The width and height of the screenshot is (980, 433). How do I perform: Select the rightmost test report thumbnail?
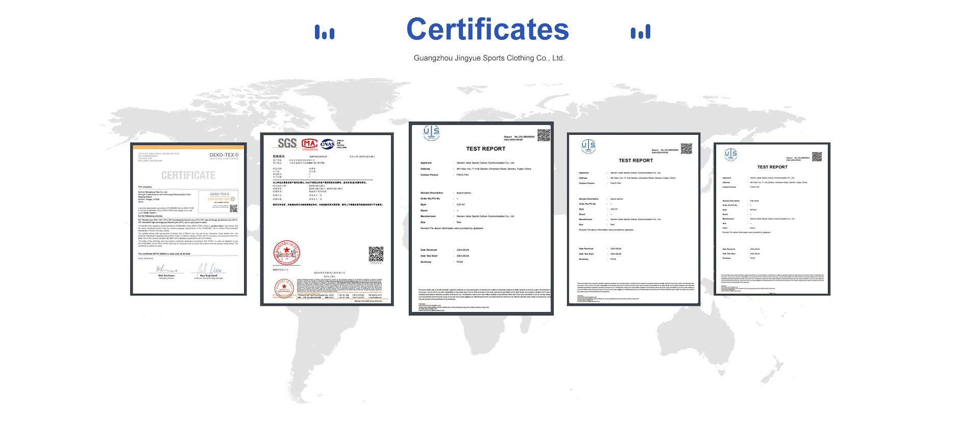[772, 219]
